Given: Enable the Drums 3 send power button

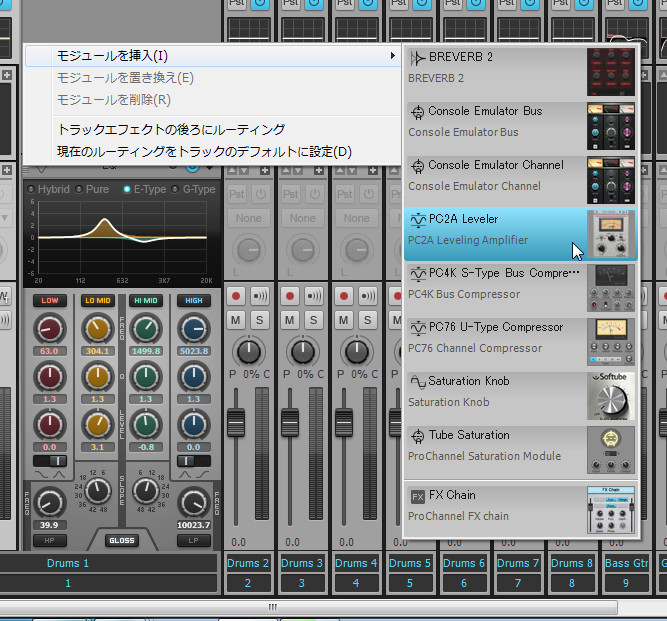Looking at the screenshot, I should pos(315,194).
